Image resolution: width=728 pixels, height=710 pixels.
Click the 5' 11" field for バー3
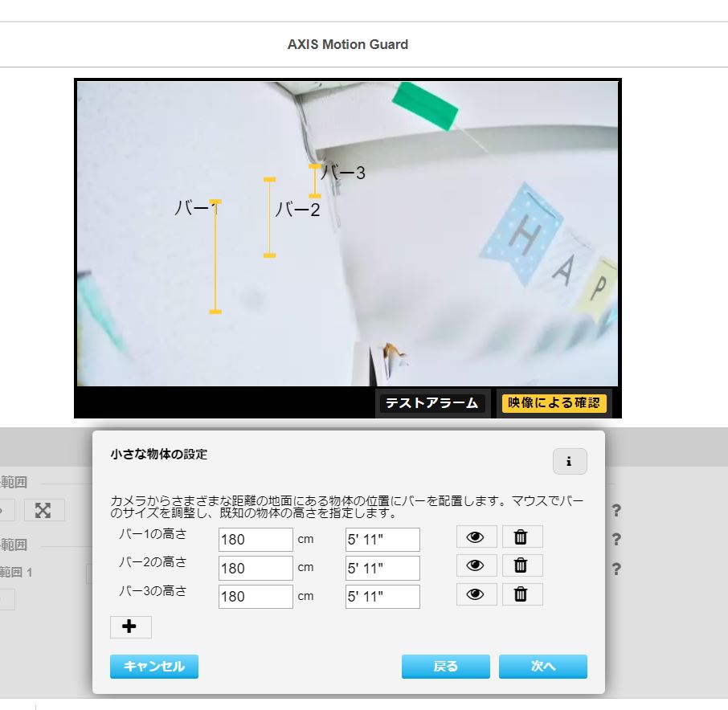tap(382, 596)
